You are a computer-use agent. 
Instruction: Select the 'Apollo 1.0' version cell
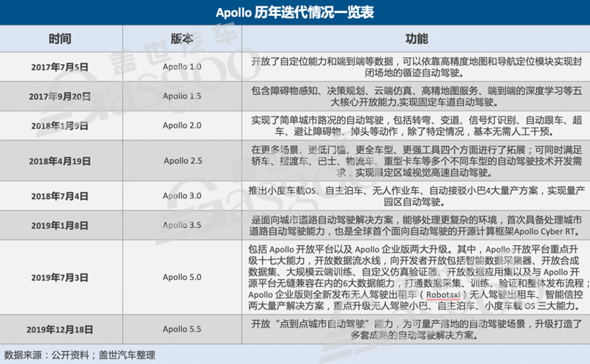pos(182,67)
